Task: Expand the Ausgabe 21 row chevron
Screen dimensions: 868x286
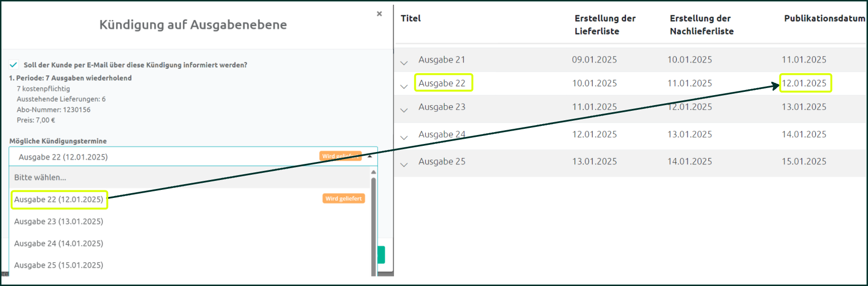Action: [404, 63]
